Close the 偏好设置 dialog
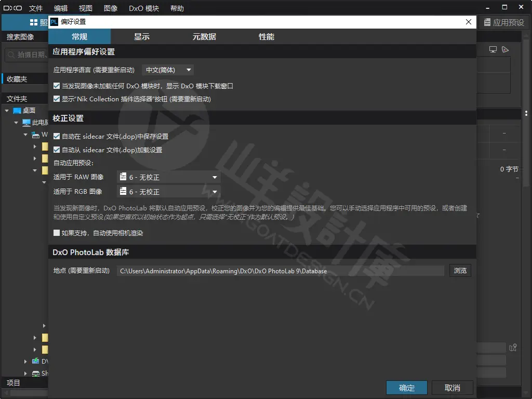Viewport: 532px width, 399px height. pyautogui.click(x=469, y=22)
